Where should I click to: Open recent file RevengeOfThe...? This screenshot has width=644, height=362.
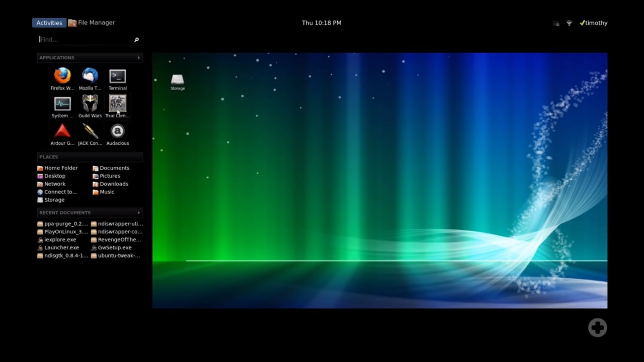click(x=116, y=240)
